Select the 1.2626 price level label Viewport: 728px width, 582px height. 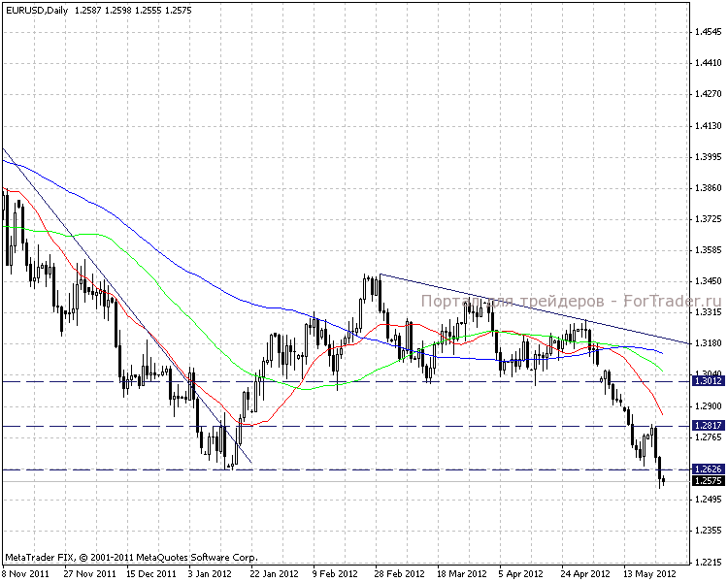[x=708, y=469]
